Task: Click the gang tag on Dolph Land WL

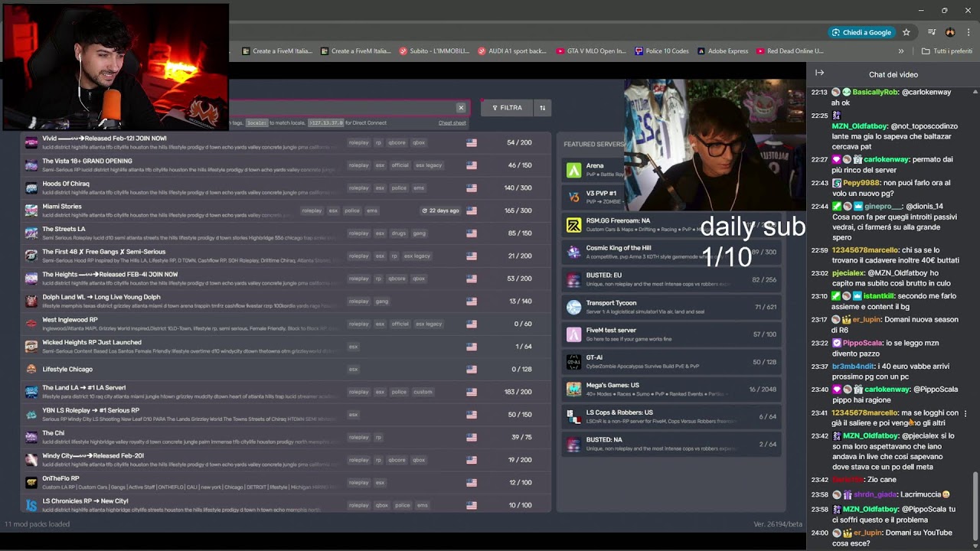Action: 381,302
